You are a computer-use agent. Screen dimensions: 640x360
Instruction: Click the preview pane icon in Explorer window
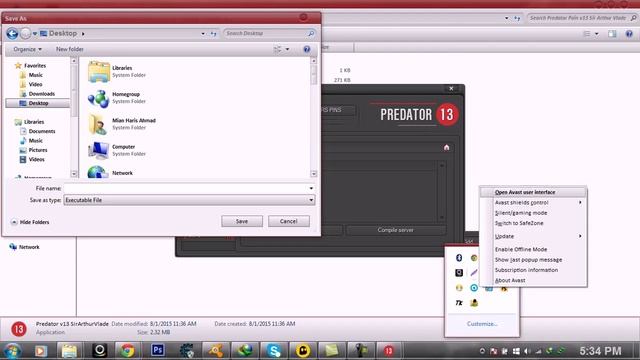612,34
